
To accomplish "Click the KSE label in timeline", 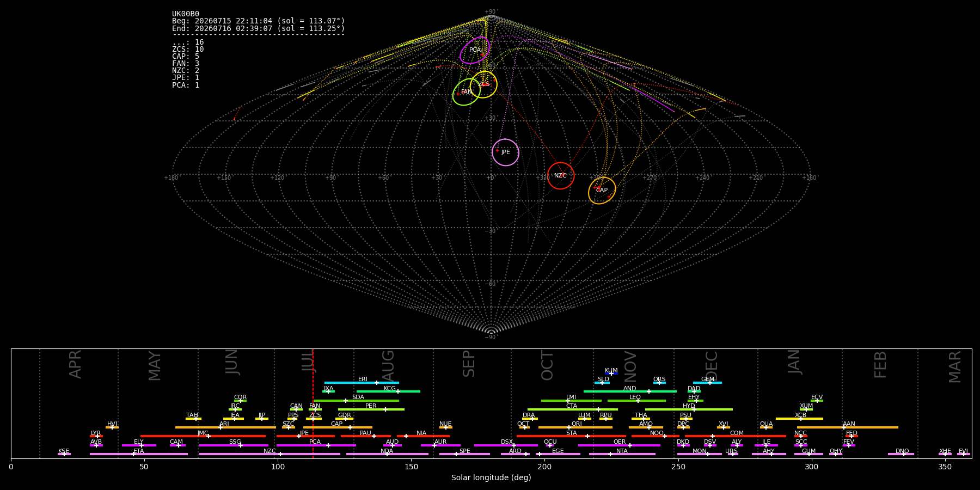I will coord(64,451).
